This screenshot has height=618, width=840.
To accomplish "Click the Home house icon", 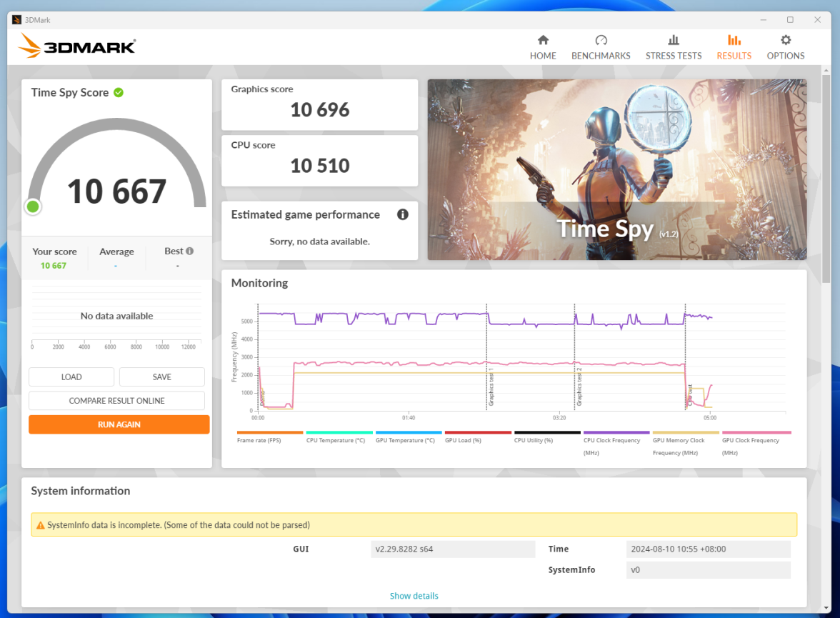I will [543, 40].
